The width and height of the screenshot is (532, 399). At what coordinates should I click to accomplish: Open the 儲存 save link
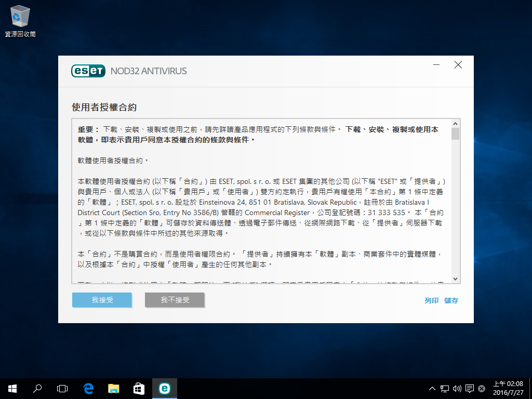451,300
